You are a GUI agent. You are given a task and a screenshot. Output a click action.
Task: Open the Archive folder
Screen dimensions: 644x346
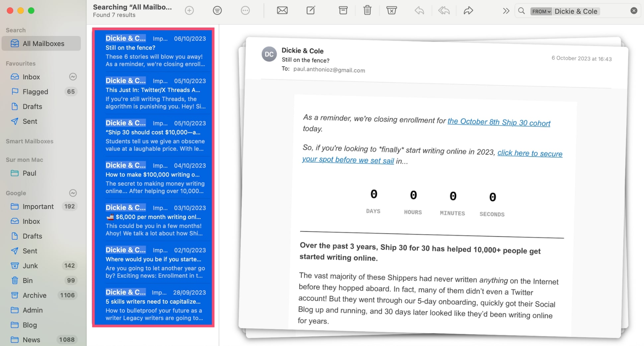coord(34,295)
